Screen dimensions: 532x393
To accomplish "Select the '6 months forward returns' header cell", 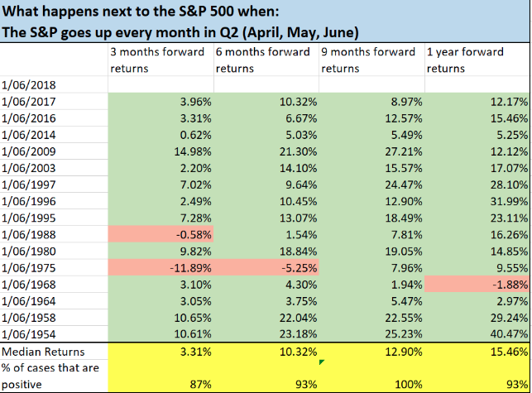I will coord(266,60).
